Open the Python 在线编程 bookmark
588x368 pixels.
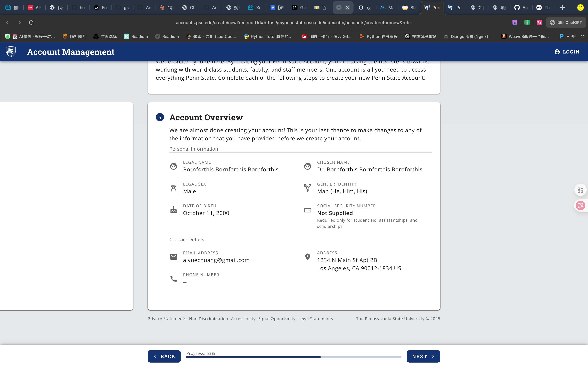pos(379,36)
